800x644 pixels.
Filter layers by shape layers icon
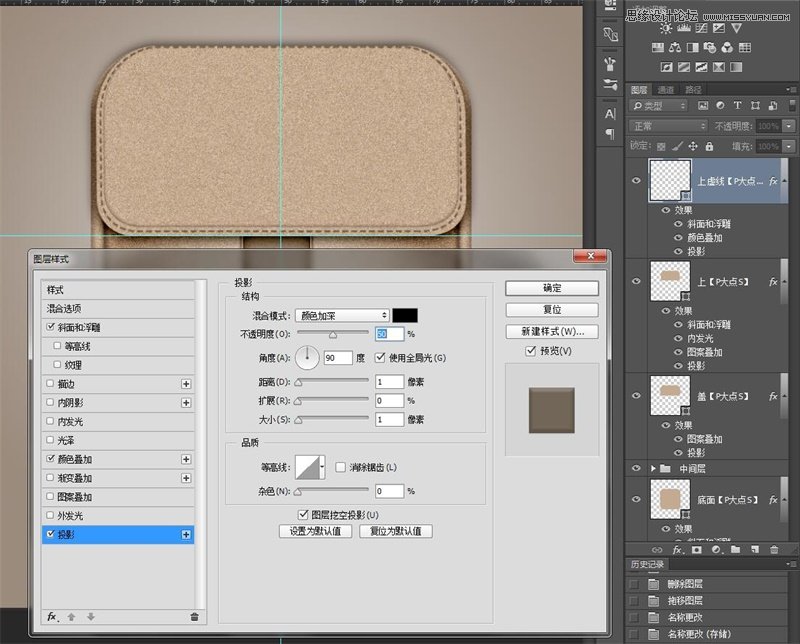click(x=755, y=106)
